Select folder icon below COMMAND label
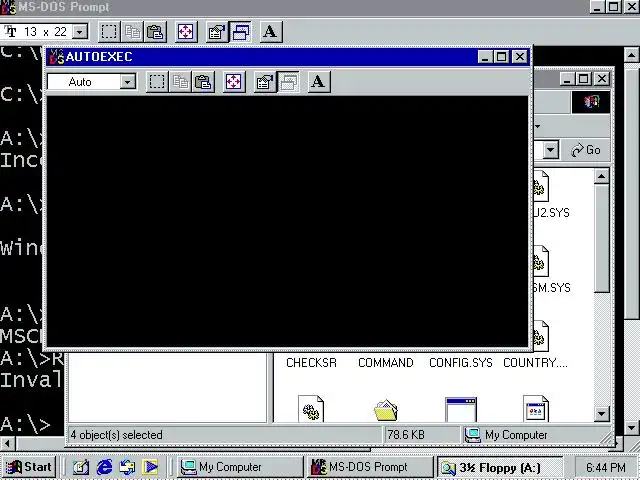 tap(386, 410)
